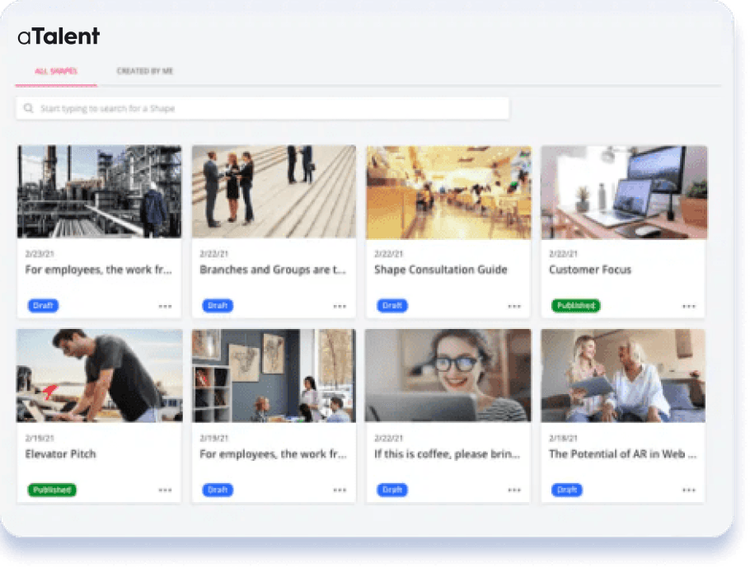Open the three-dot menu on Elevator Pitch card

click(165, 490)
